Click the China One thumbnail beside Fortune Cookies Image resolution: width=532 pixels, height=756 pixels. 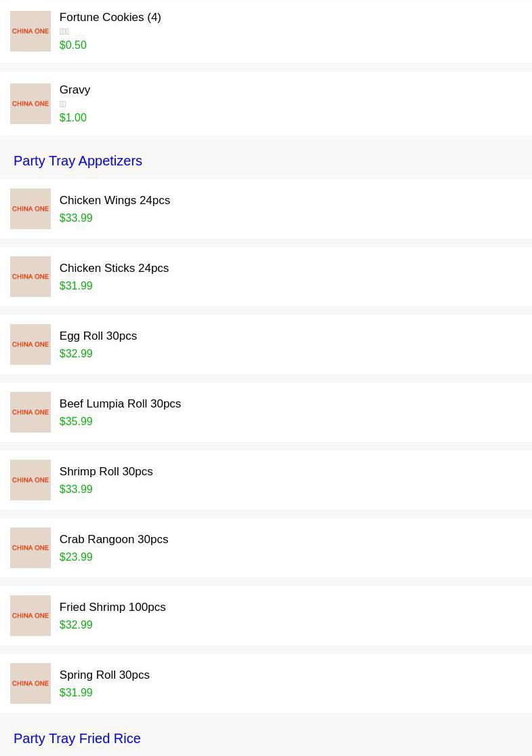(30, 31)
